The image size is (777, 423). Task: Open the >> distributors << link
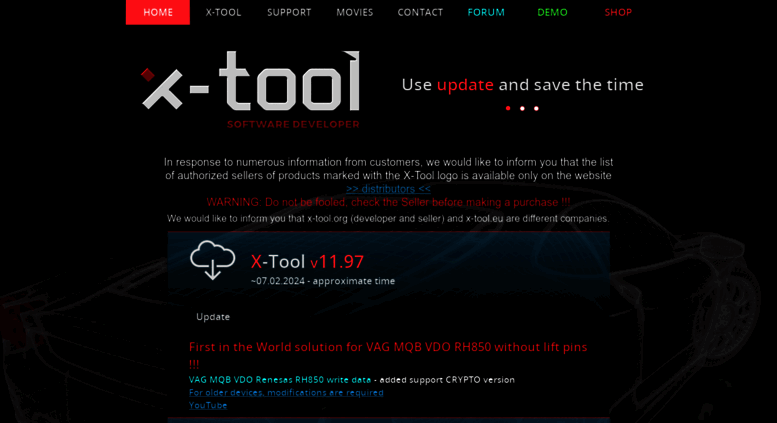(x=388, y=189)
